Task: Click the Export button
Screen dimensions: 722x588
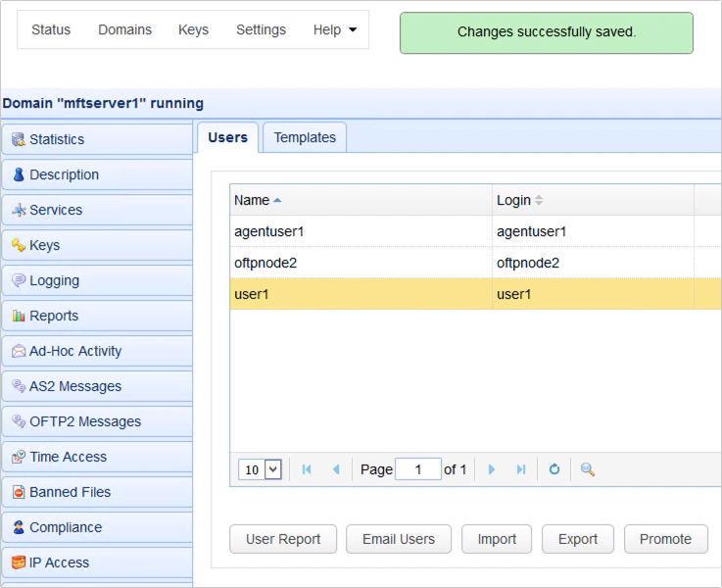Action: (x=578, y=539)
